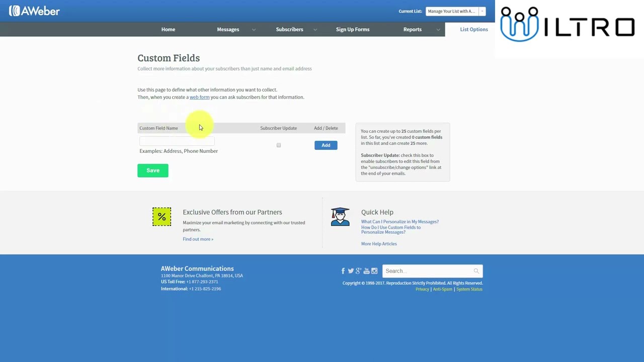Screen dimensions: 644x362
Task: Open the Privacy footer link
Action: click(x=422, y=289)
